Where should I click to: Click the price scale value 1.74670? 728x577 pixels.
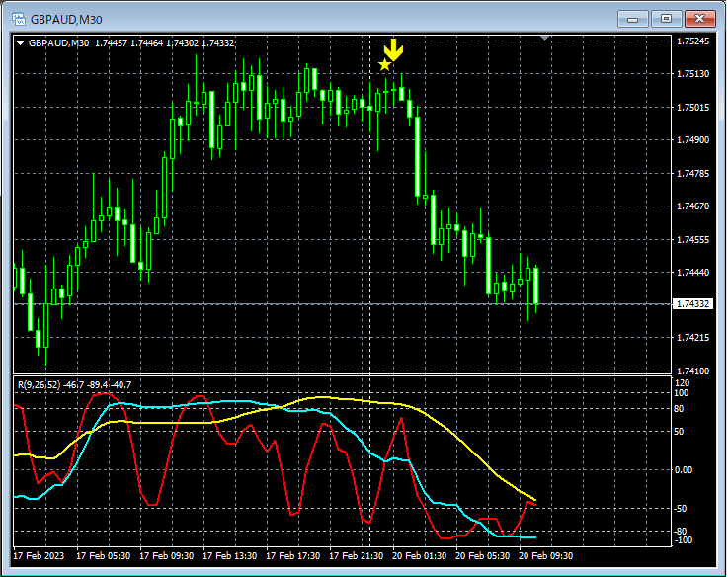pyautogui.click(x=692, y=206)
